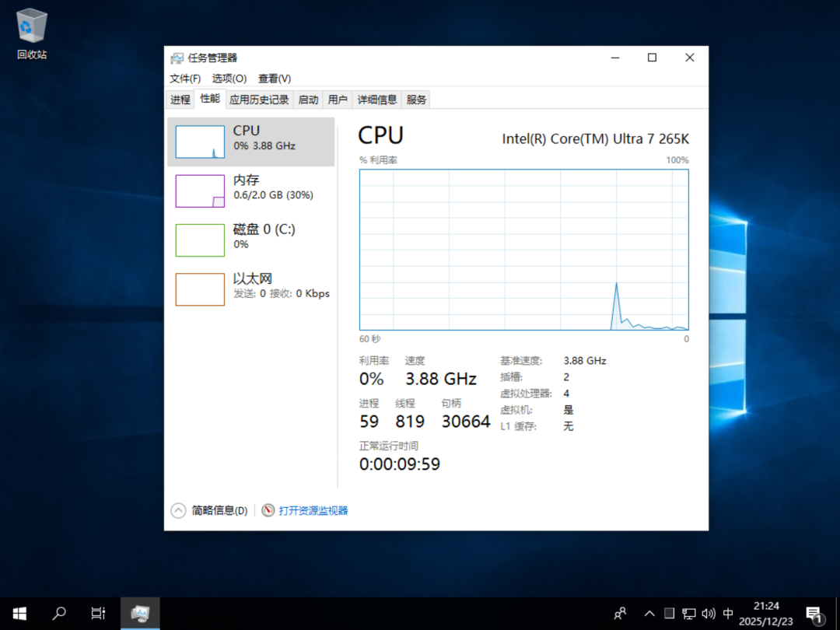This screenshot has height=630, width=840.
Task: Click the network icon in system tray
Action: point(689,614)
